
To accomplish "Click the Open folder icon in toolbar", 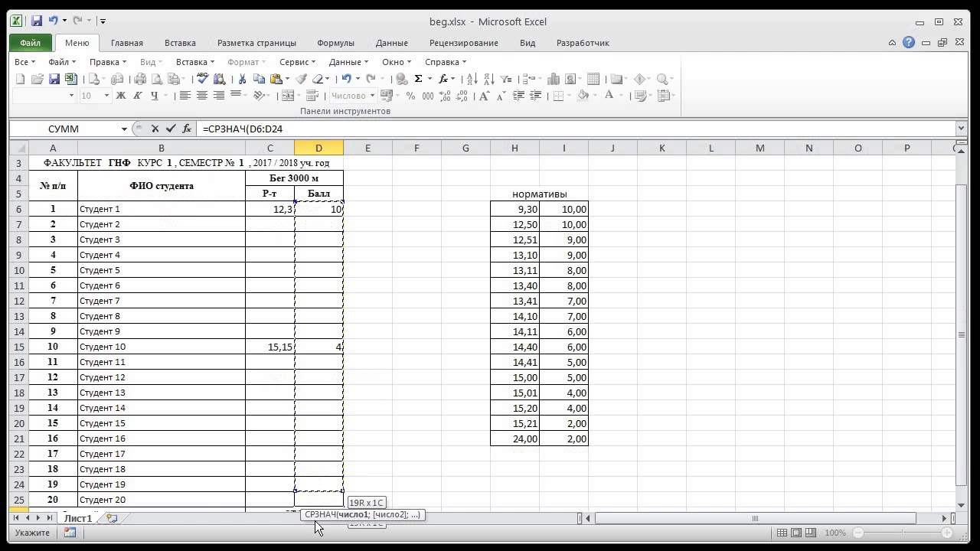I will click(x=37, y=79).
